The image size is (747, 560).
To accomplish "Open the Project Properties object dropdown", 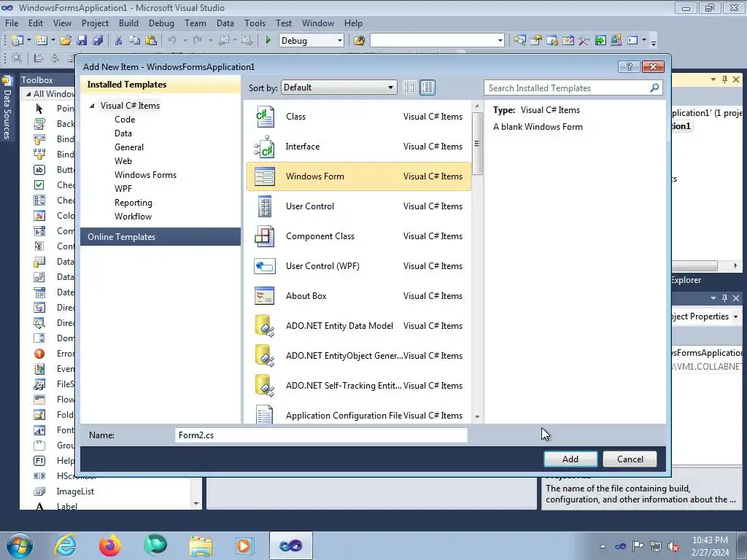I will (x=735, y=316).
